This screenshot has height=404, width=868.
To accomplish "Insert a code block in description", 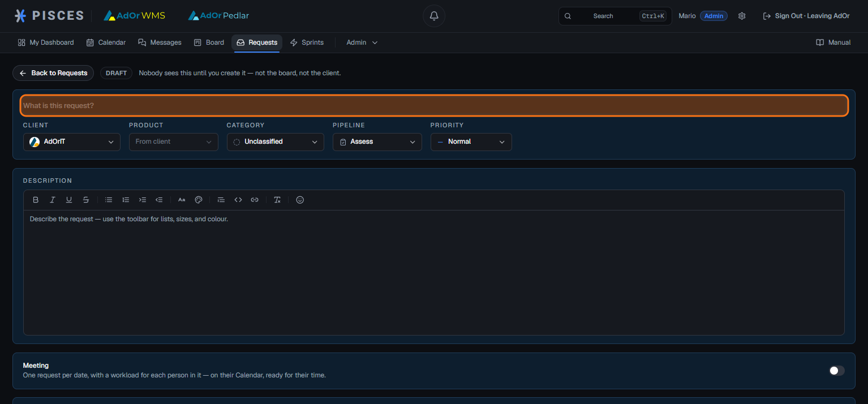I will point(238,200).
